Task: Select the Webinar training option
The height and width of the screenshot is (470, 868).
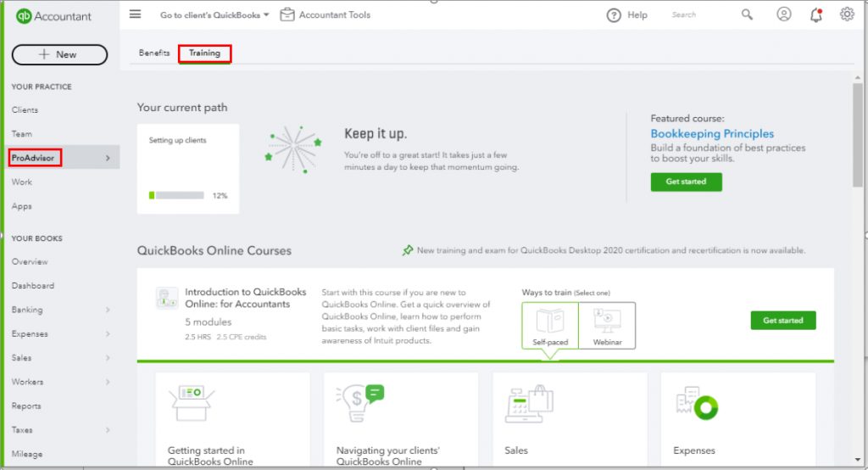Action: coord(607,326)
